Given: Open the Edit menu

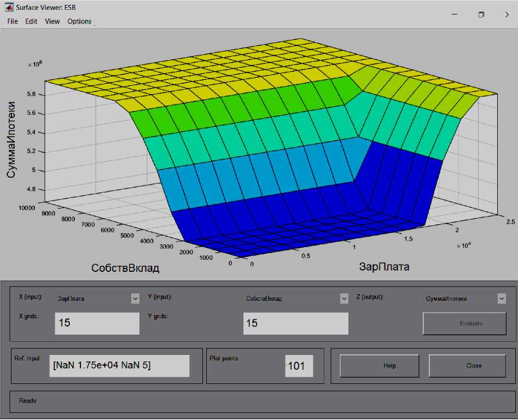Looking at the screenshot, I should [x=31, y=21].
